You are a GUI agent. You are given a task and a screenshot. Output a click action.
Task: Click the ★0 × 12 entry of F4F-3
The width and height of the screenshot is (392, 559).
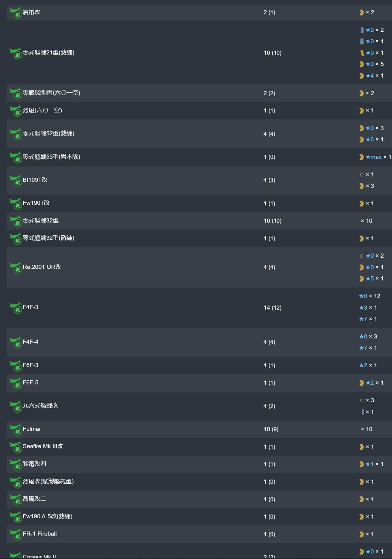pos(370,296)
